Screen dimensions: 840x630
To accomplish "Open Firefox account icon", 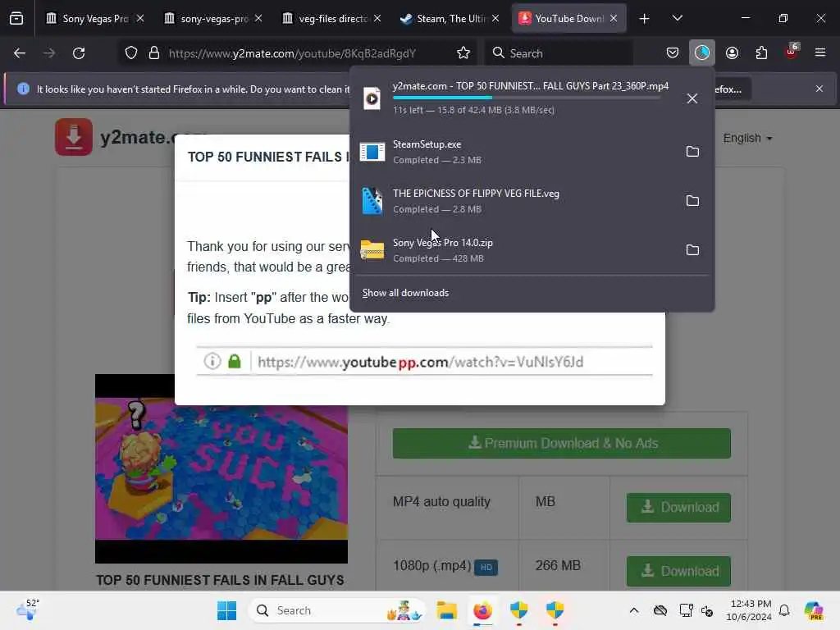I will pos(732,53).
